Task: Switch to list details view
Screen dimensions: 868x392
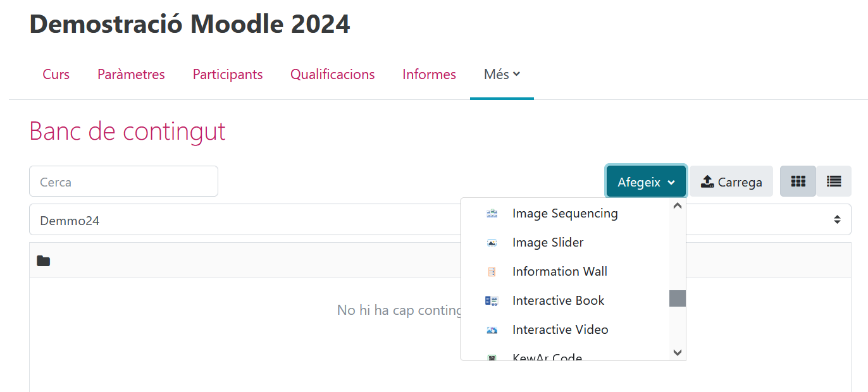Action: coord(834,181)
